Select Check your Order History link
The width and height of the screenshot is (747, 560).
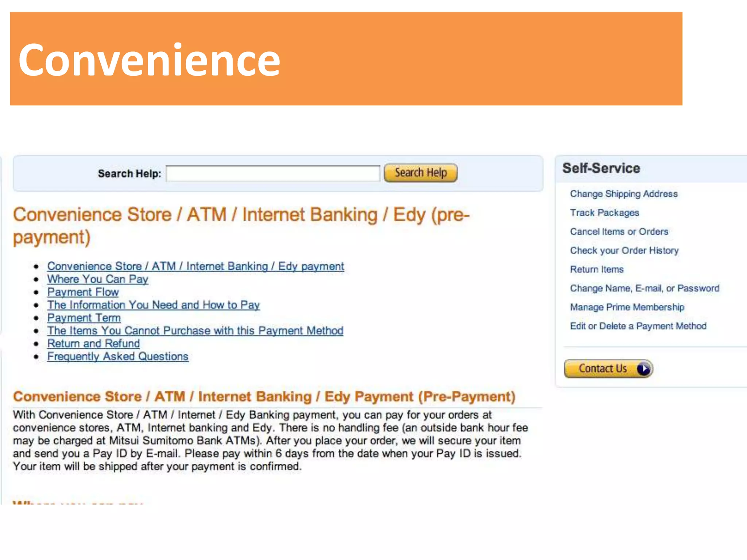coord(624,250)
